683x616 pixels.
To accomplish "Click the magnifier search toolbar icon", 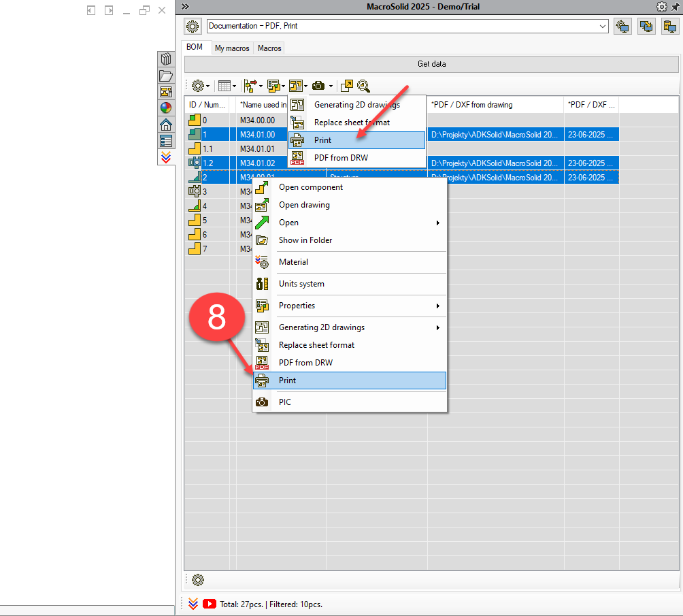I will 363,86.
